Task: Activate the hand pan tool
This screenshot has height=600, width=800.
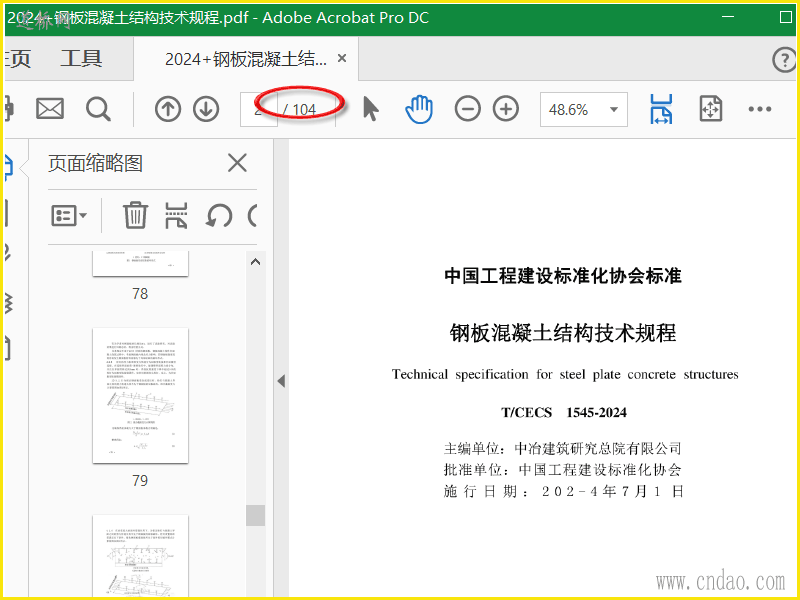Action: [x=419, y=109]
